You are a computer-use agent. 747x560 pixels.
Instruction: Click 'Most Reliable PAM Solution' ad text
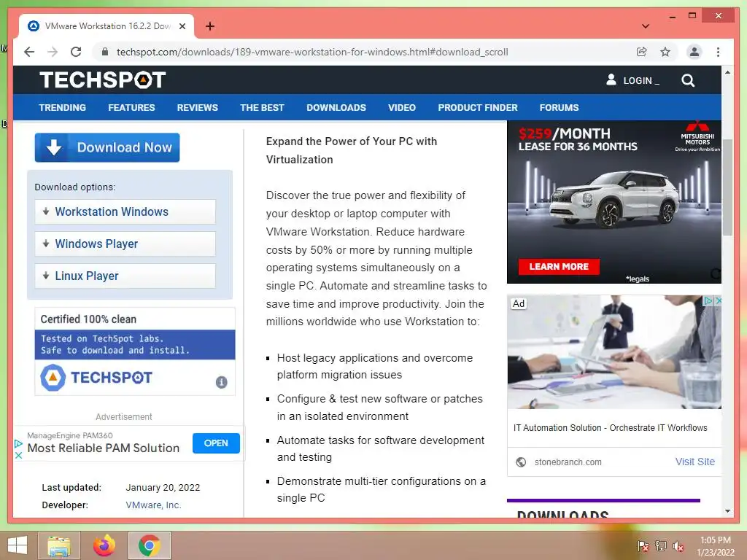[x=104, y=448]
